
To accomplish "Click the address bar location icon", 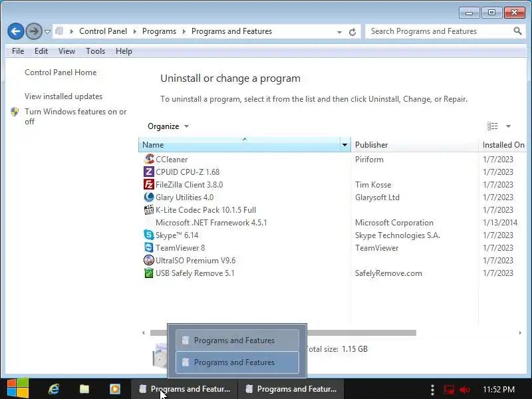I will [59, 31].
